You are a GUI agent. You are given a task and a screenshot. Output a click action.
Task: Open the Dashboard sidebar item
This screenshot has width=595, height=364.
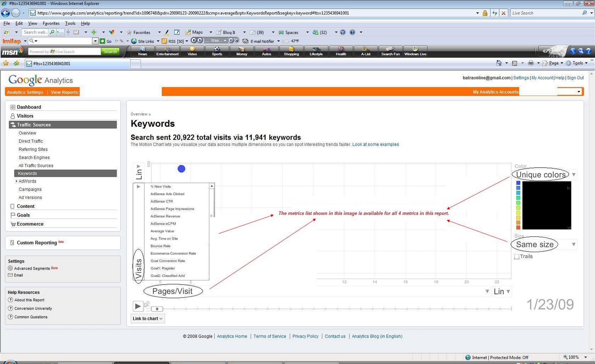click(29, 107)
